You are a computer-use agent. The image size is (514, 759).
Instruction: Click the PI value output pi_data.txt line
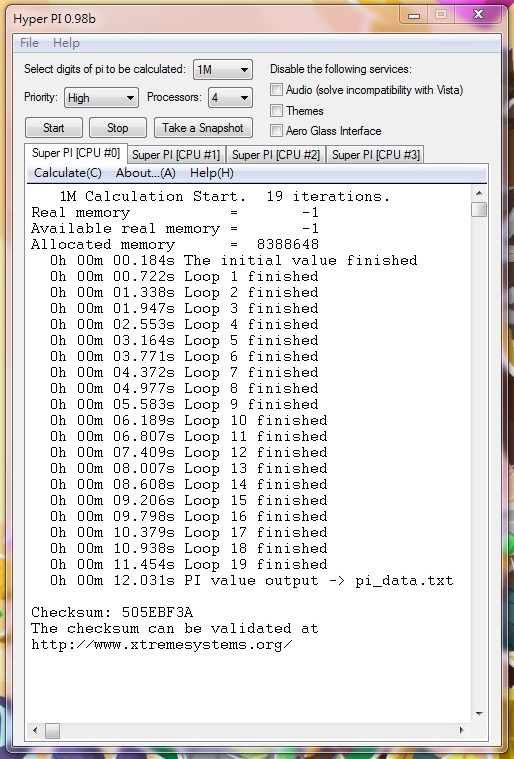click(x=252, y=580)
